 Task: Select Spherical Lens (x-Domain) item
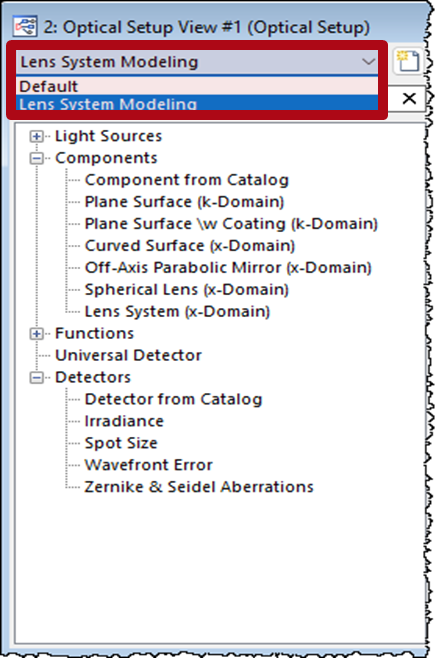[187, 290]
